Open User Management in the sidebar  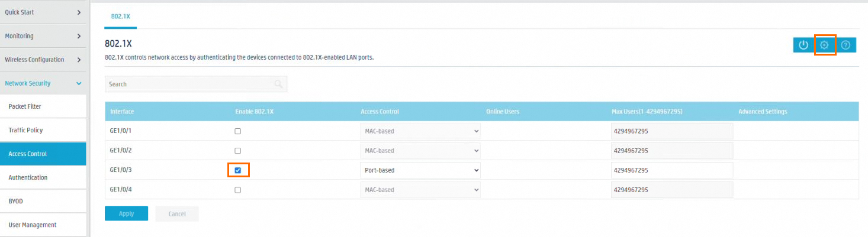(43, 225)
